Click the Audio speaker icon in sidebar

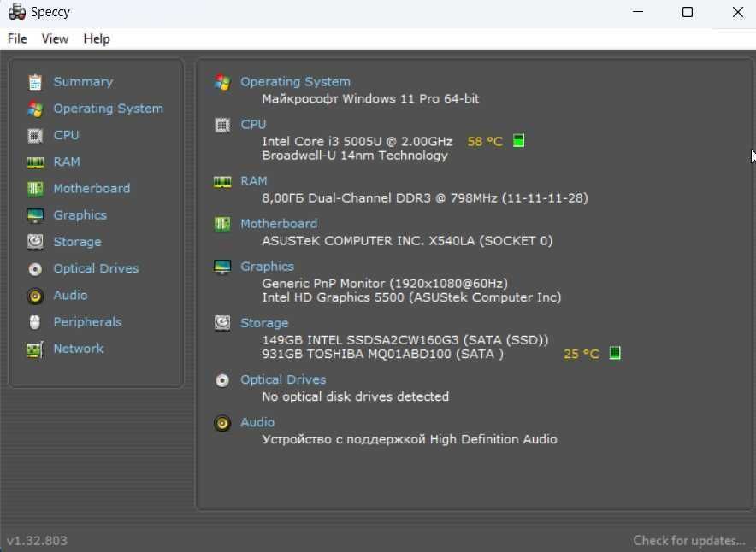click(x=35, y=296)
